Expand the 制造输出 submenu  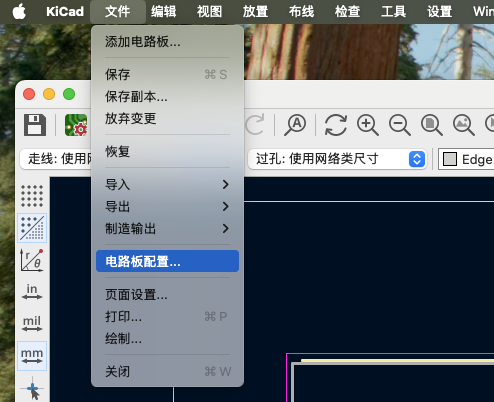point(167,228)
